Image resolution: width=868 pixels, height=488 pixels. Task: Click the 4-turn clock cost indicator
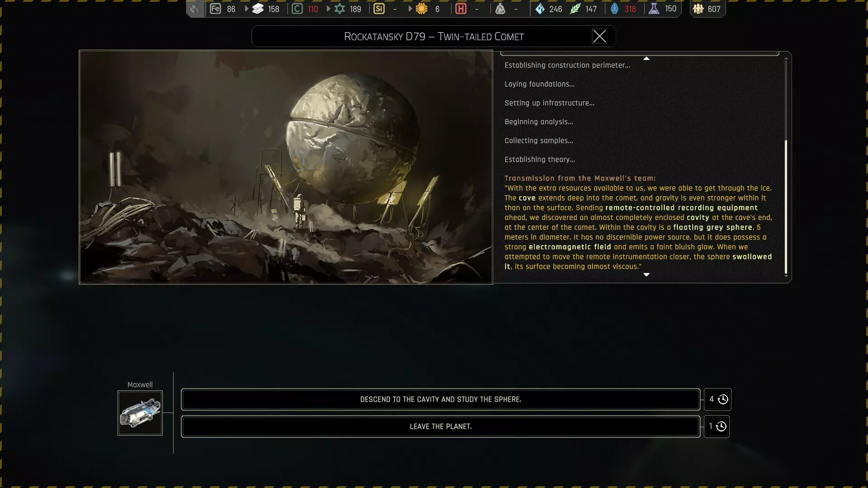point(717,399)
